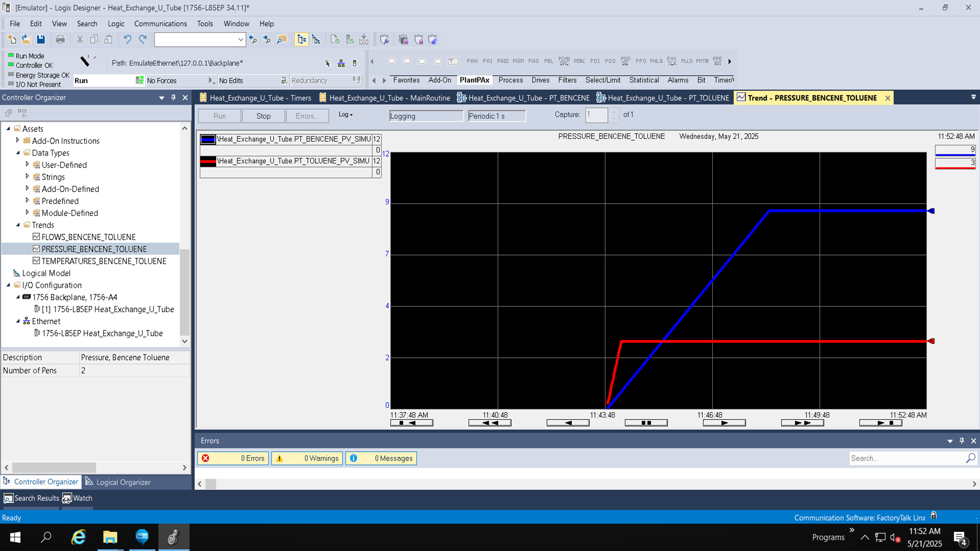
Task: Click the Print toolbar icon
Action: point(60,39)
